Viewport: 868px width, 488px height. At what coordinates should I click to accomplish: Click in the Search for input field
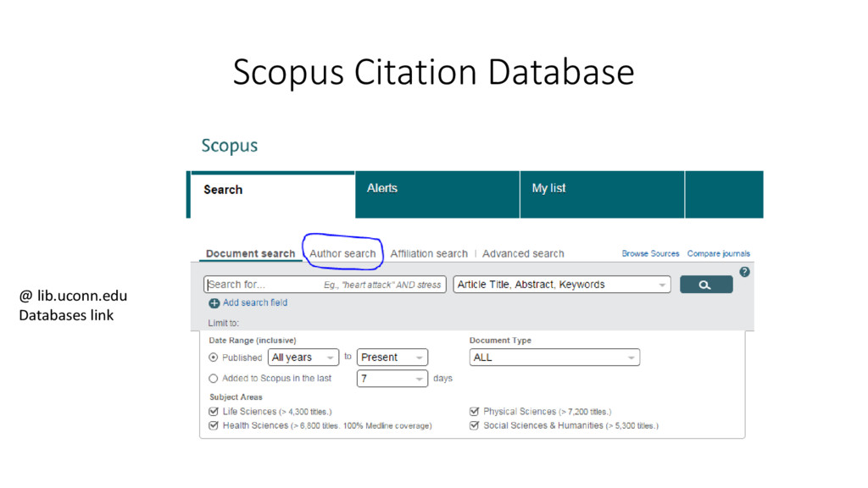click(325, 285)
